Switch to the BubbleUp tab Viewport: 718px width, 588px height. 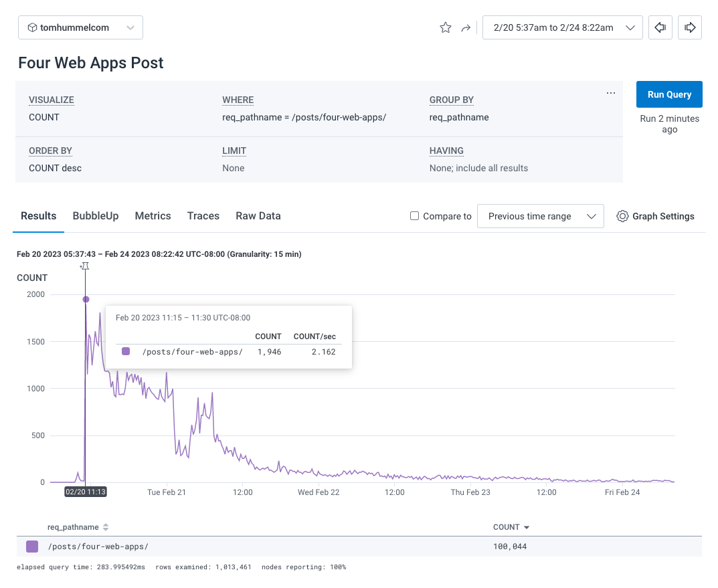96,215
